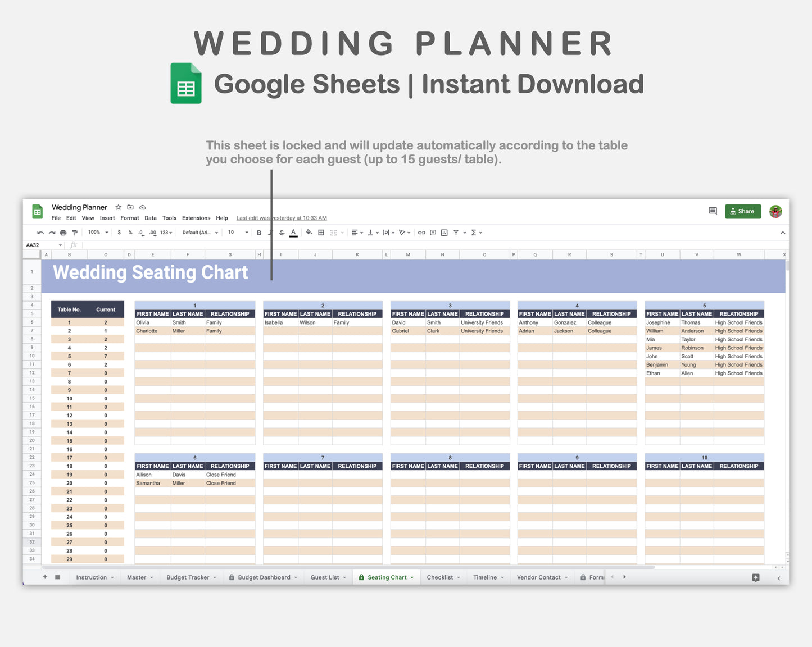The image size is (812, 647).
Task: Apply currency format icon
Action: [x=119, y=232]
